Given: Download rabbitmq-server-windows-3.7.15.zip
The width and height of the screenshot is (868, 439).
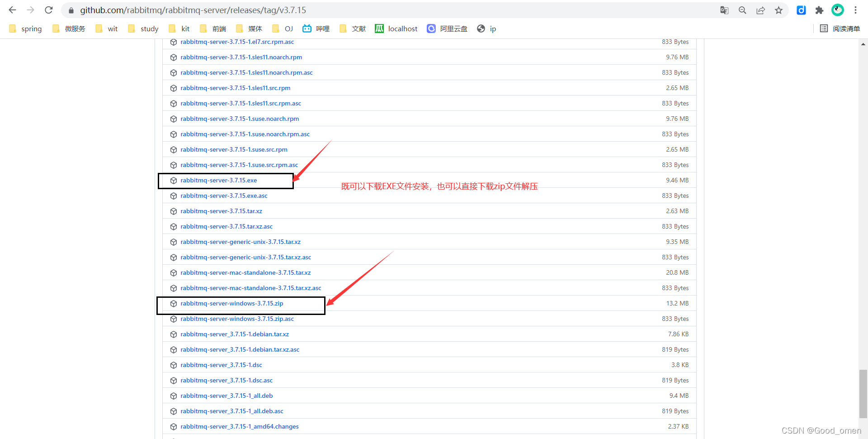Looking at the screenshot, I should 231,304.
